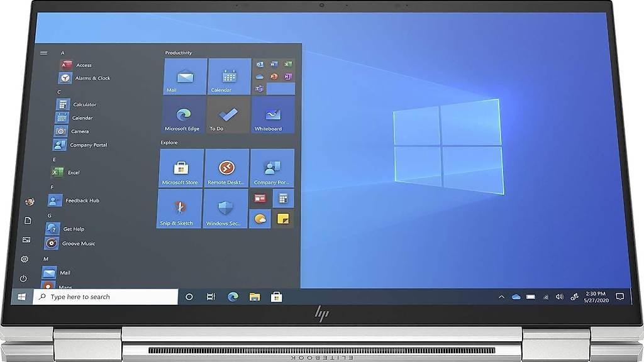This screenshot has height=362, width=644.
Task: Open Feedback Hub
Action: tap(74, 200)
